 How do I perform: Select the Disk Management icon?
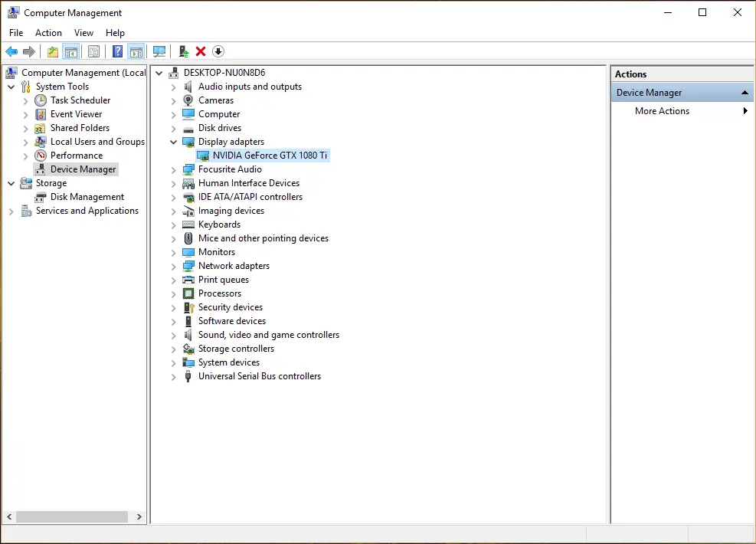tap(41, 197)
